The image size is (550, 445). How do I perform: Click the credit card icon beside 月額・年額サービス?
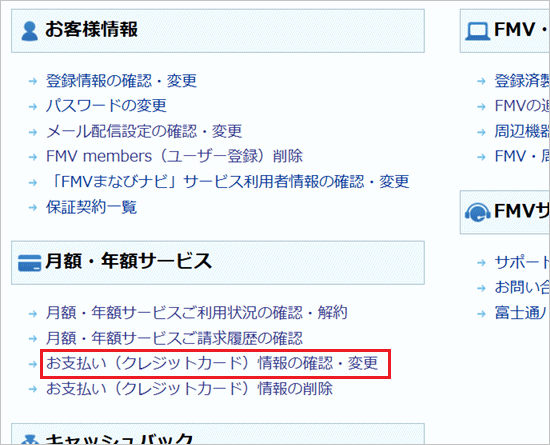coord(29,263)
